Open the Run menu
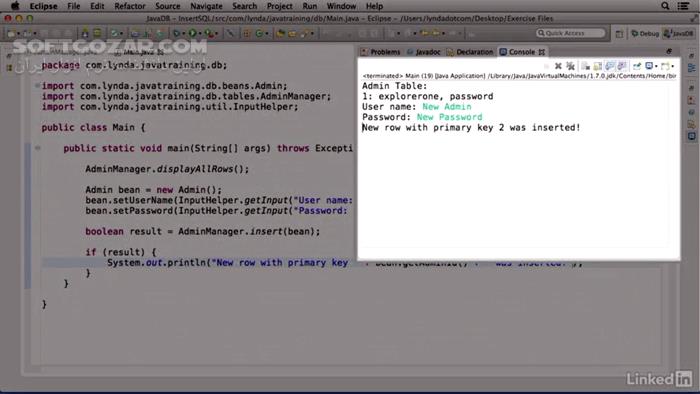 [309, 6]
